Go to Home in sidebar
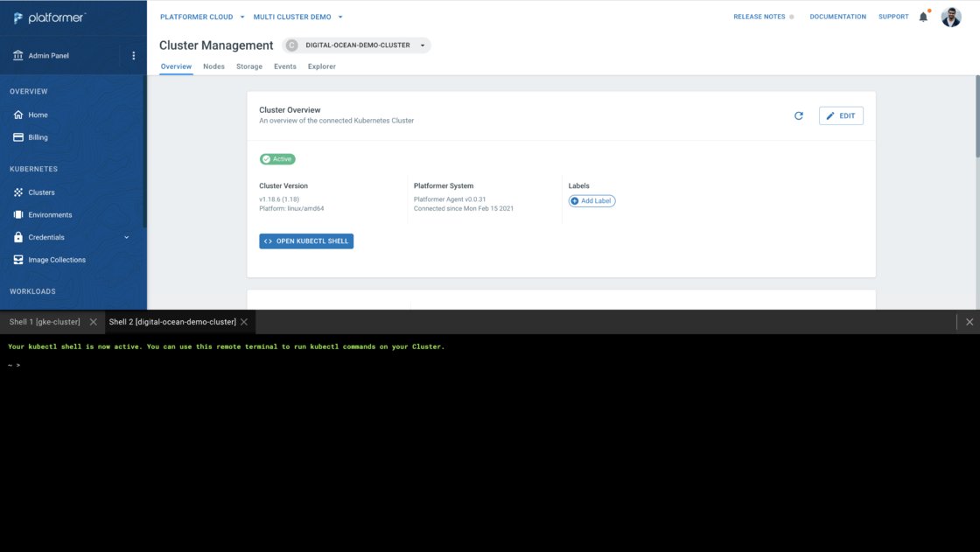Viewport: 980px width, 552px height. pos(38,115)
